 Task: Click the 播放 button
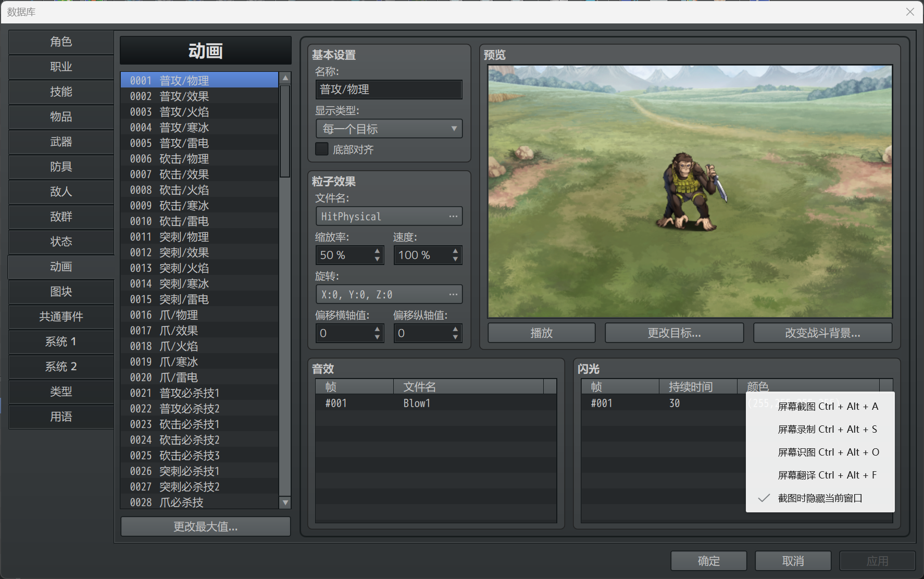pyautogui.click(x=542, y=333)
